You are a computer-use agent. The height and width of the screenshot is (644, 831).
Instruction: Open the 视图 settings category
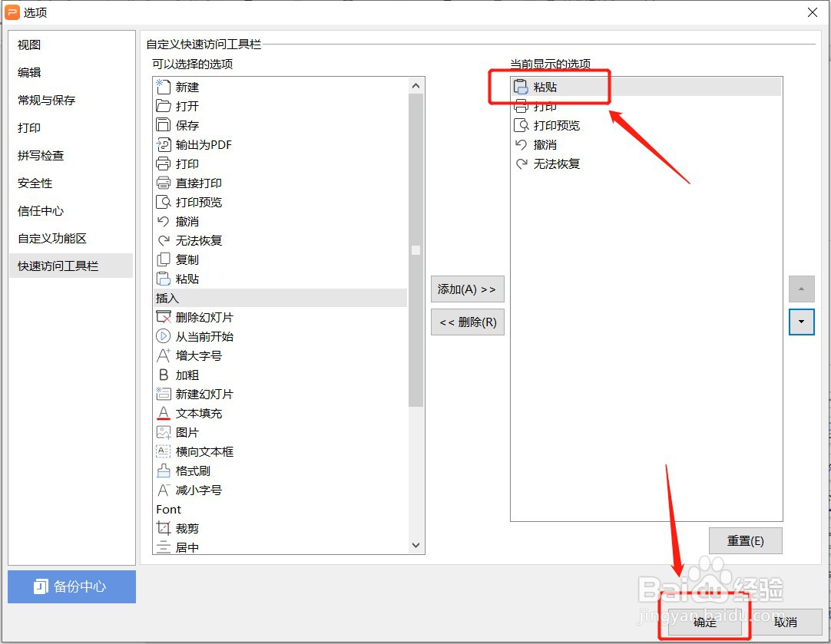71,45
